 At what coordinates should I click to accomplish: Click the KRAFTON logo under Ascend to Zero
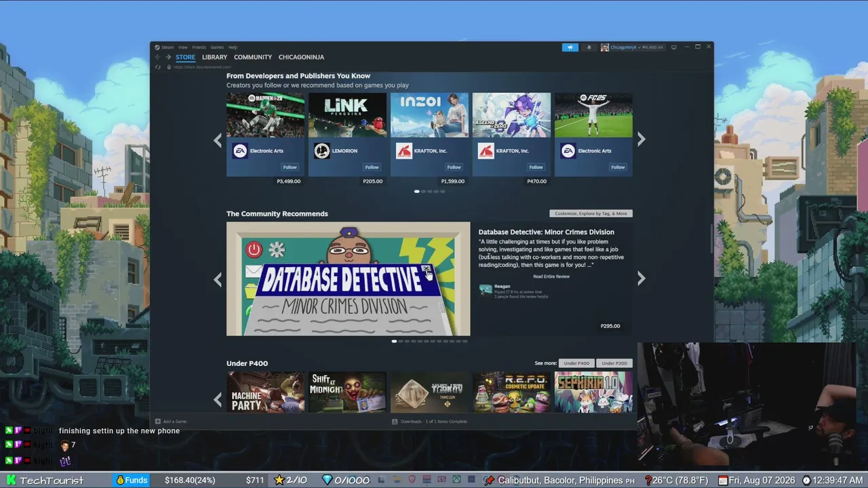coord(486,151)
